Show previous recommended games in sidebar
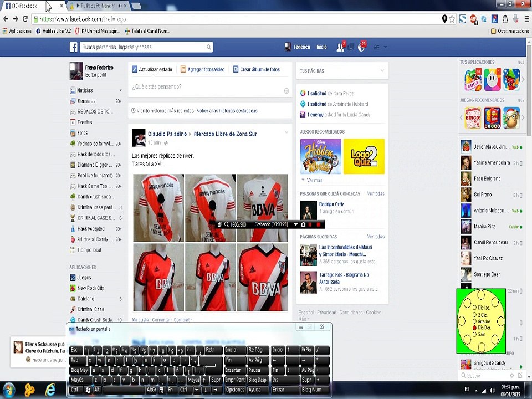 click(x=461, y=117)
